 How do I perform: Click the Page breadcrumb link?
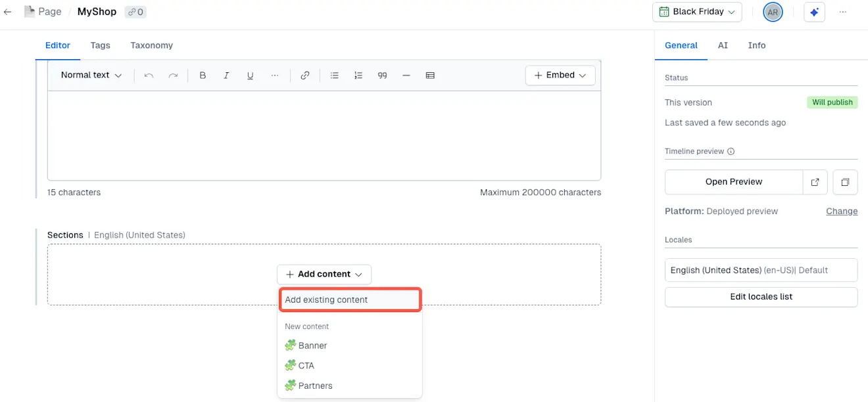coord(50,12)
